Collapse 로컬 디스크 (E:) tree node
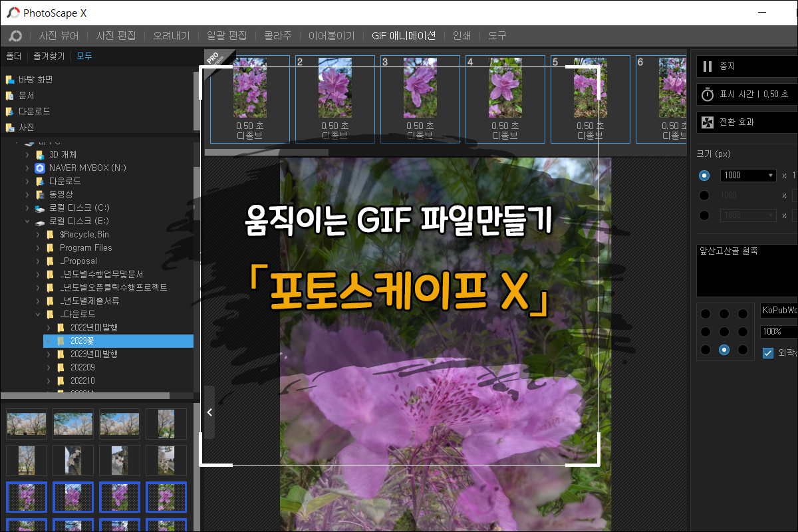This screenshot has width=798, height=532. tap(27, 221)
